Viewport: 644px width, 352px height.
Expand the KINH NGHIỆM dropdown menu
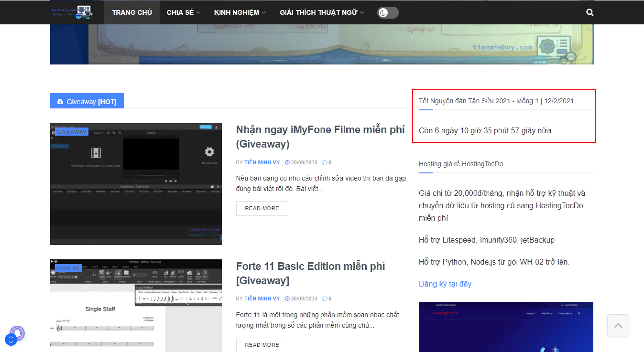[x=240, y=12]
